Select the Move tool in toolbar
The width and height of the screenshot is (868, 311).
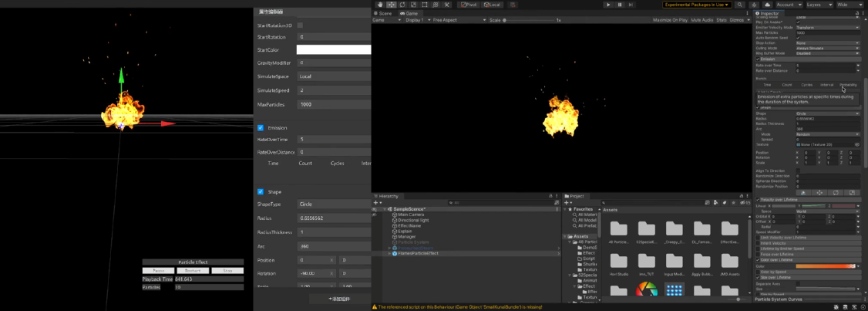click(391, 5)
